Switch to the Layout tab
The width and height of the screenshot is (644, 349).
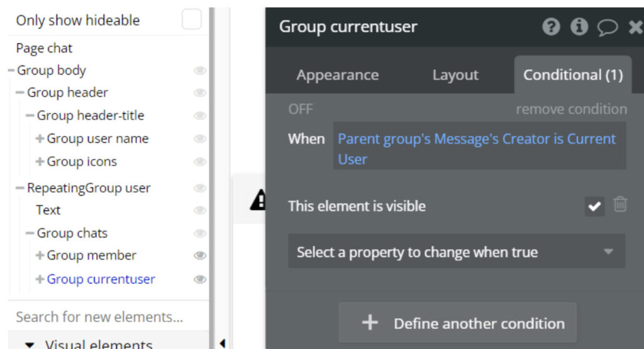click(x=455, y=75)
